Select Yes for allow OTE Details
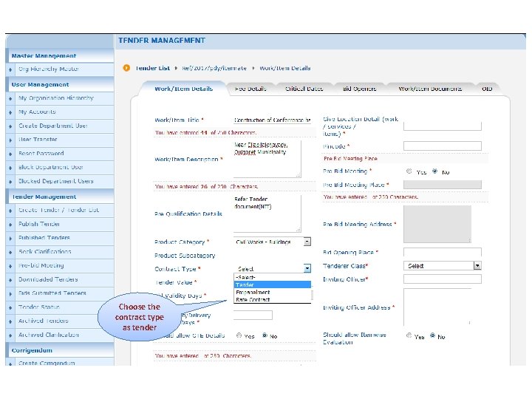 (x=239, y=335)
